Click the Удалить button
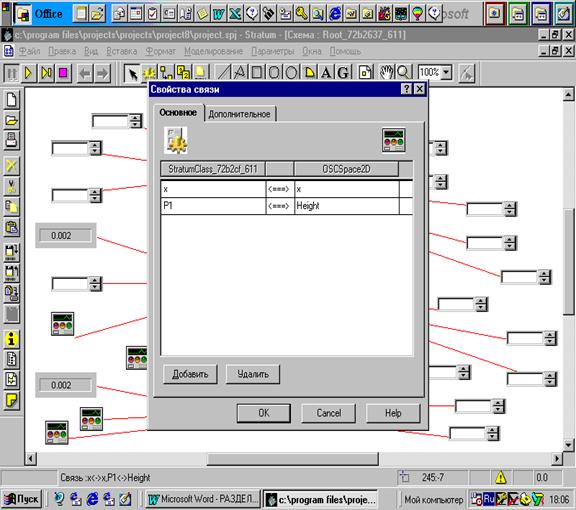The width and height of the screenshot is (576, 510). pyautogui.click(x=253, y=374)
